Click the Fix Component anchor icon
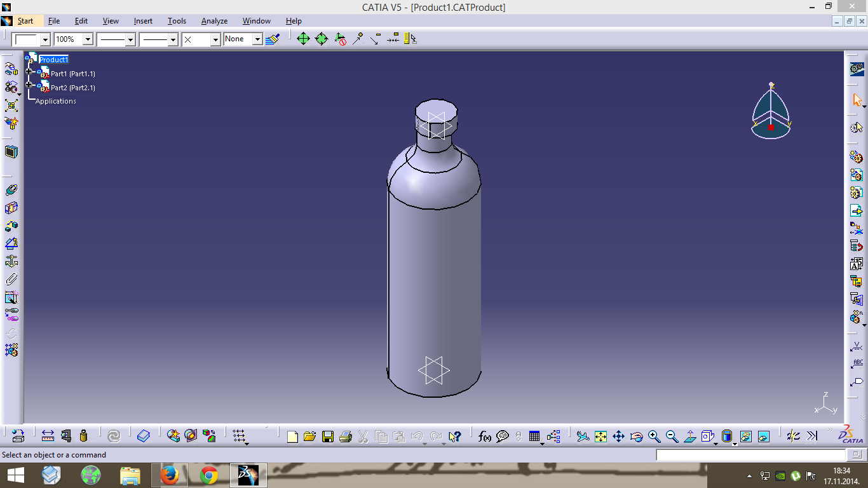Screen dimensions: 868x488 click(11, 261)
